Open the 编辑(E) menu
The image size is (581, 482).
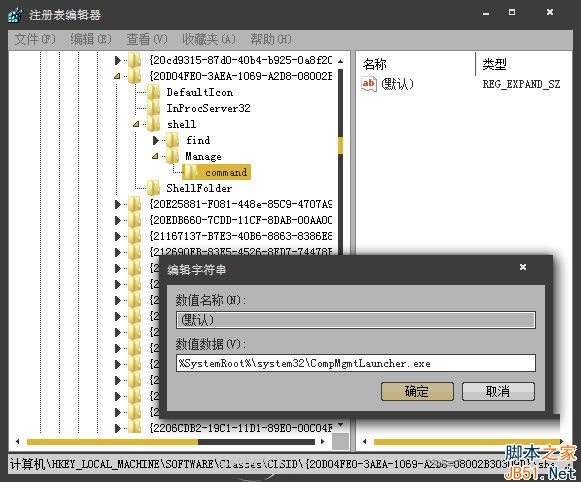[x=91, y=39]
